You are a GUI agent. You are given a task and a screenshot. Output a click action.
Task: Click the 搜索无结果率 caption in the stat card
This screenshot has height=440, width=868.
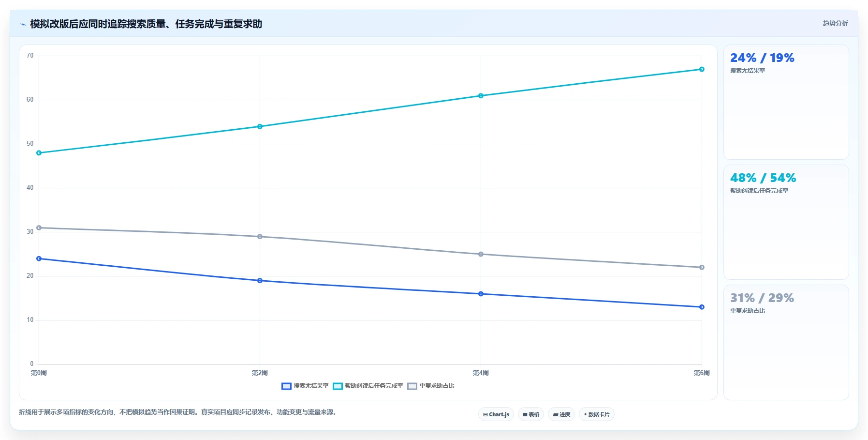point(748,71)
